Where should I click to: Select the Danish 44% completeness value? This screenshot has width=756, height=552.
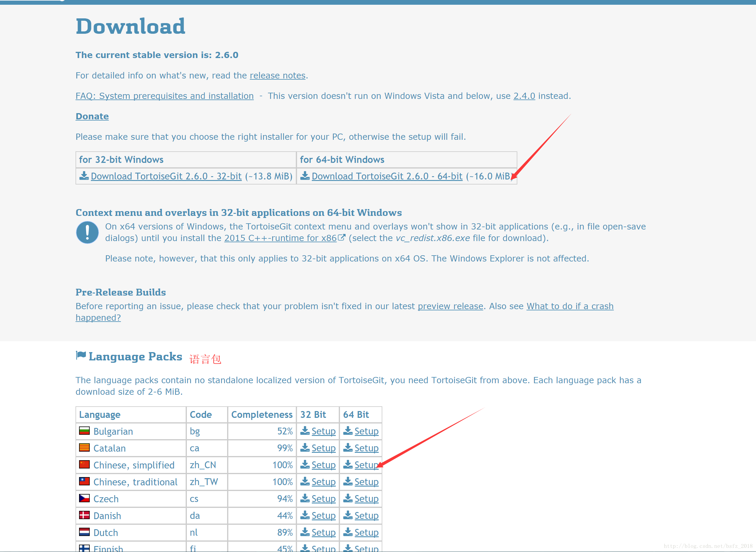[x=285, y=516]
